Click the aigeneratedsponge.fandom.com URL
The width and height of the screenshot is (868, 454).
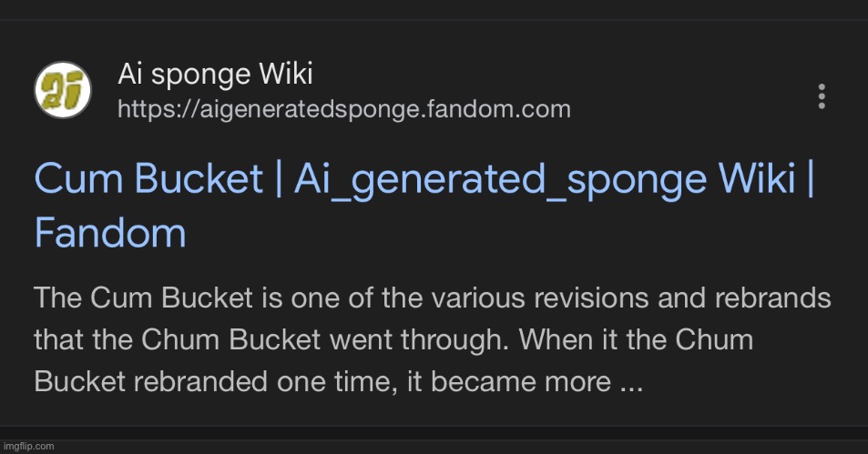(x=343, y=109)
